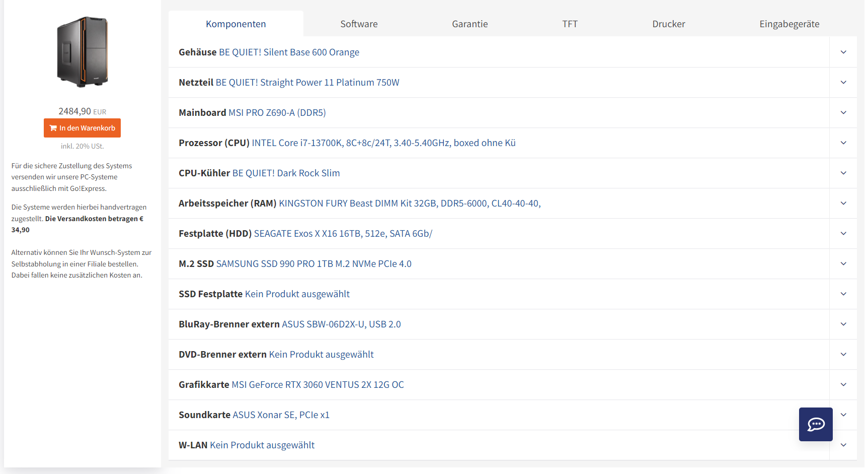Click SAMSUNG SSD 990 PRO 1TB text
The image size is (868, 474).
313,264
